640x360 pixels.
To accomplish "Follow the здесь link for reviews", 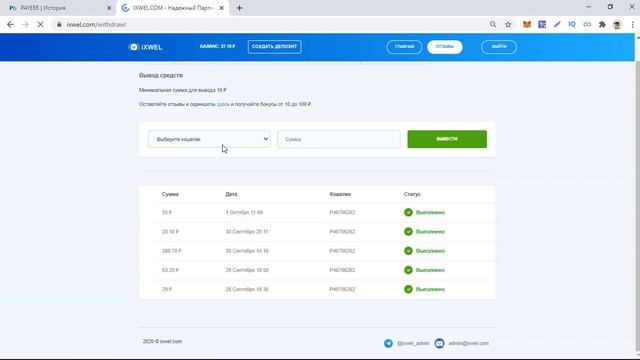I will point(223,104).
